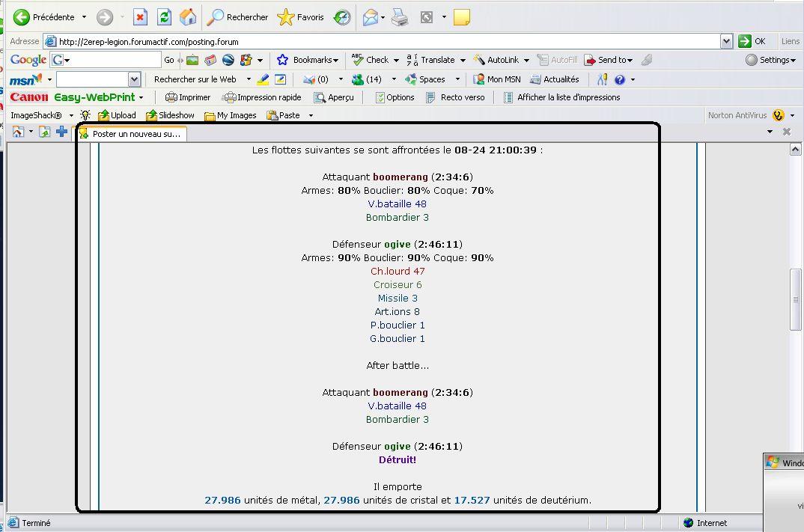804x532 pixels.
Task: Open the Mail envelope icon
Action: [371, 17]
